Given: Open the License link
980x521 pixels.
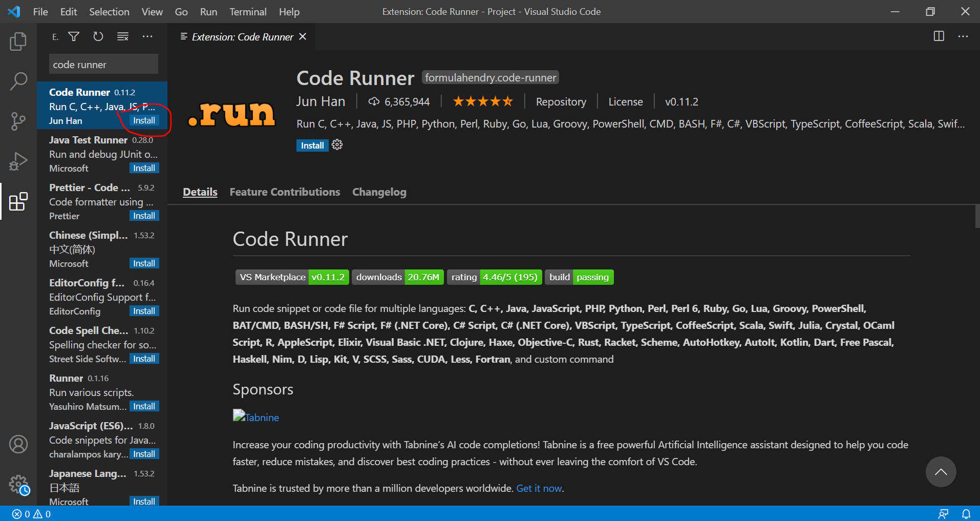Looking at the screenshot, I should [626, 102].
